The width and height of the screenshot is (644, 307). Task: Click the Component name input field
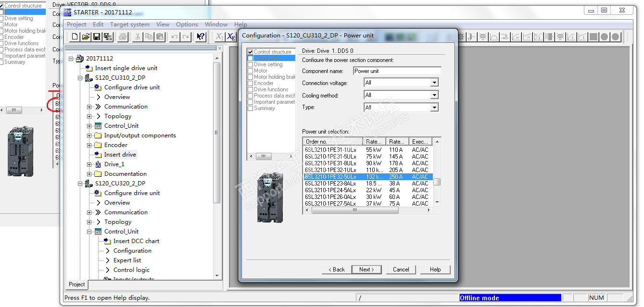coord(397,71)
